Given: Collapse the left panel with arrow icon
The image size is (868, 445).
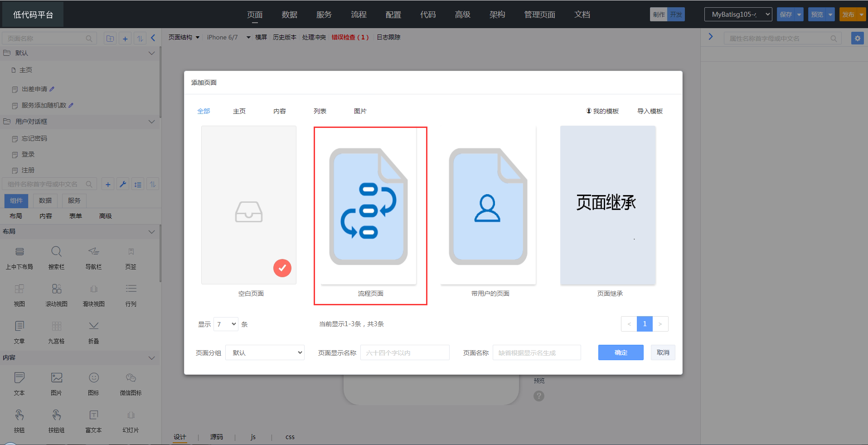Looking at the screenshot, I should coord(153,38).
